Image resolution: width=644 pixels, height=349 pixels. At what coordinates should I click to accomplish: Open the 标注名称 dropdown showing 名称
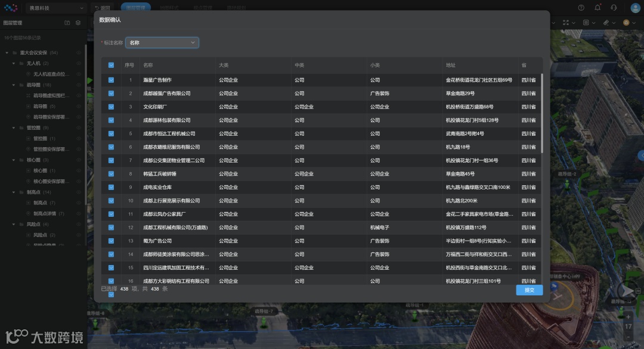point(162,43)
